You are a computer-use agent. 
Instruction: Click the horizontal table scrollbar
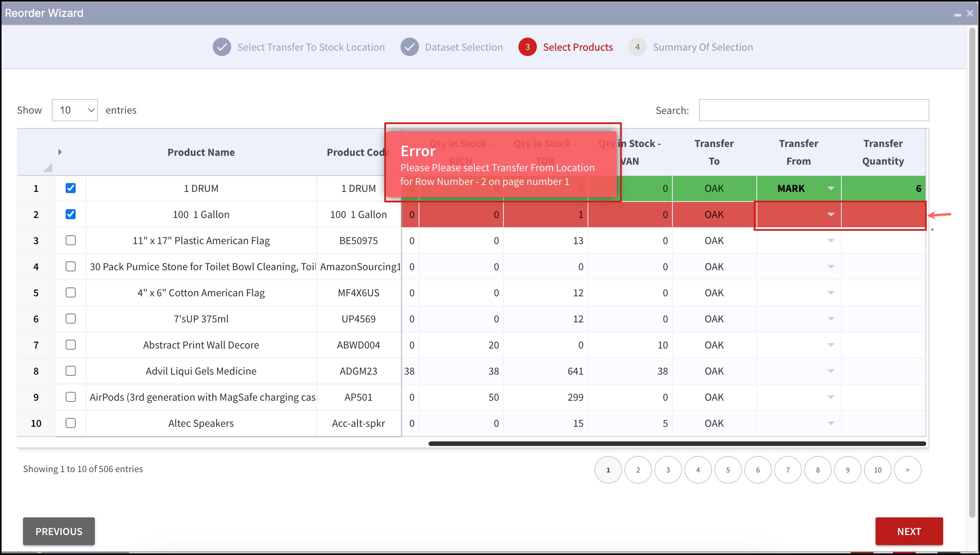(677, 444)
